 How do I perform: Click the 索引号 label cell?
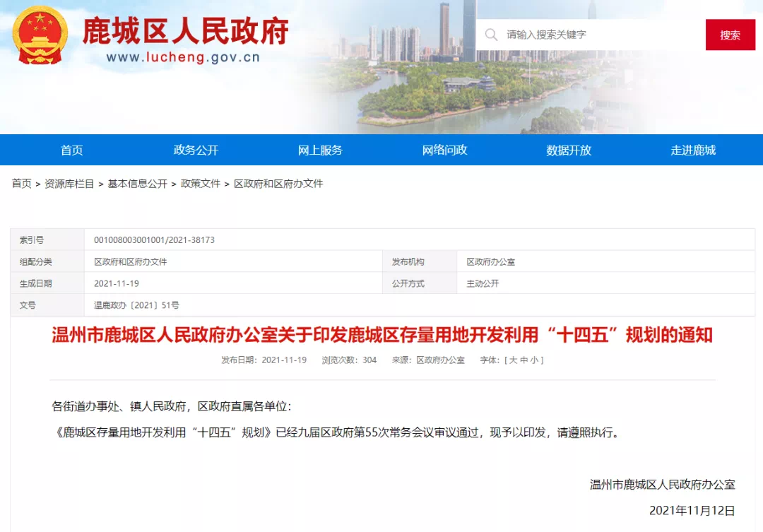tap(47, 240)
